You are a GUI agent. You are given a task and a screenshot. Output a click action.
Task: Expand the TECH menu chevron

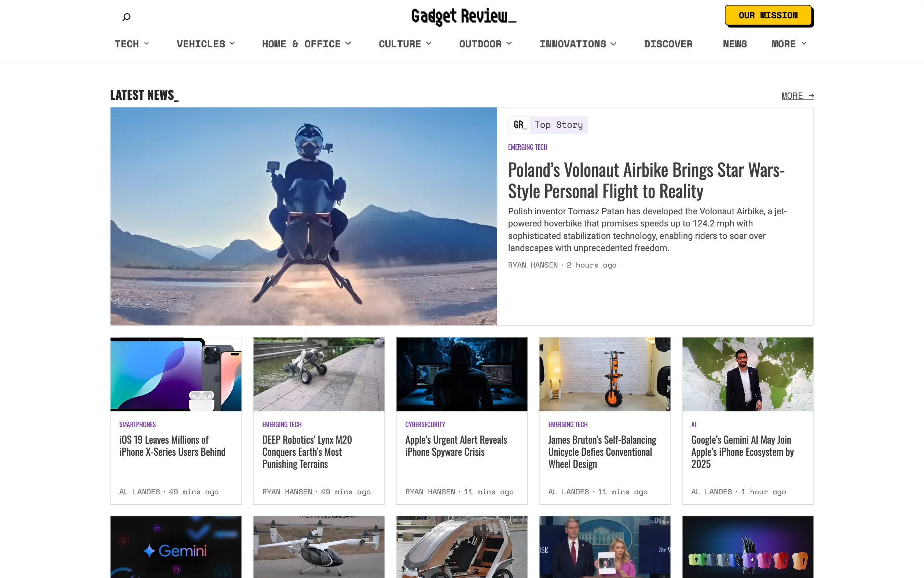click(147, 44)
